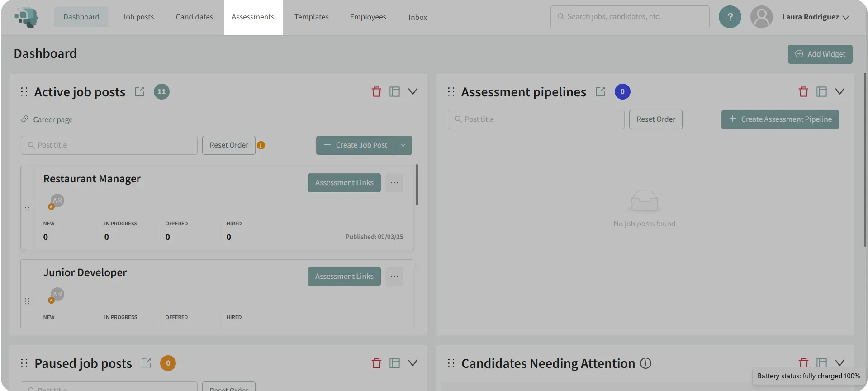The height and width of the screenshot is (391, 868).
Task: Change layout of Assessment pipelines widget
Action: [x=821, y=92]
